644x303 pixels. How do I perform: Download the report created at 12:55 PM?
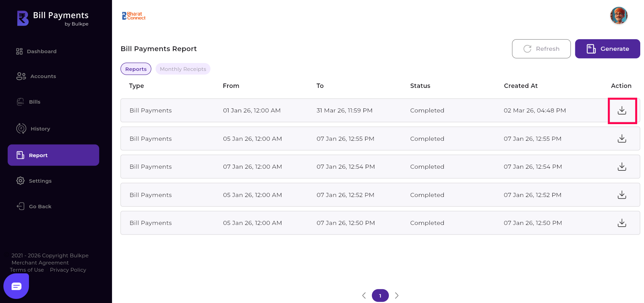tap(622, 139)
